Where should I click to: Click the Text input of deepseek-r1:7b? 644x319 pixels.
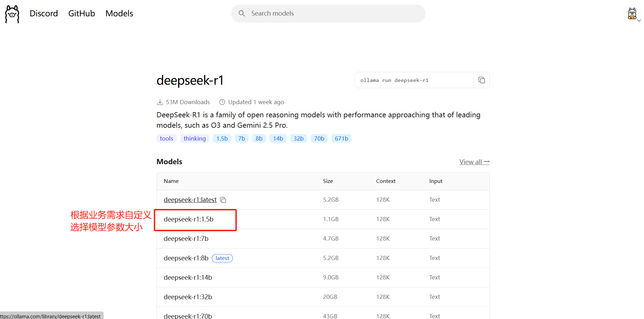(x=434, y=238)
